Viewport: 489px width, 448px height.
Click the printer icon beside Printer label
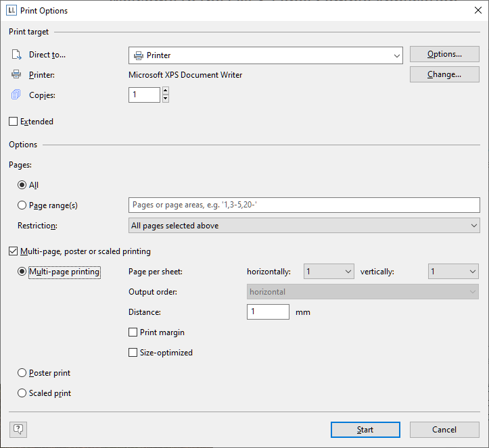pos(16,74)
